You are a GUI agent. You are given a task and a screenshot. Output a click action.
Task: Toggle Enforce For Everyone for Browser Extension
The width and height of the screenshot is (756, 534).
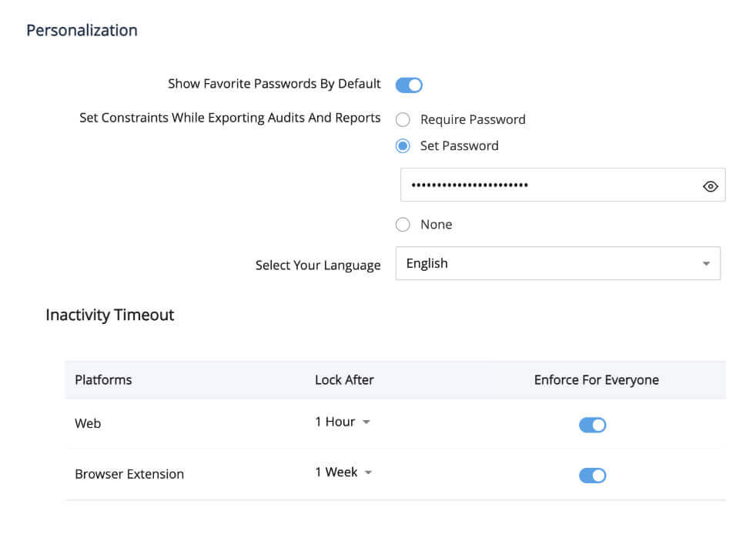click(x=592, y=475)
